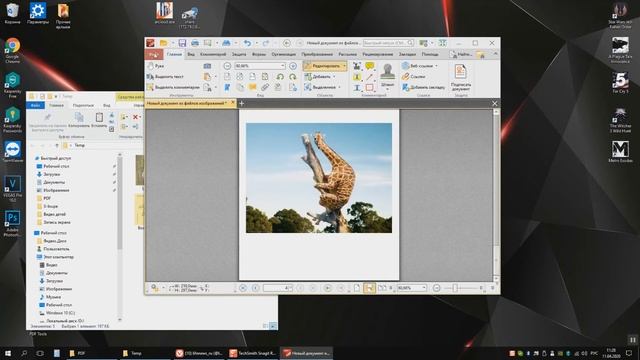Click the ribbon zoom out minus button
640x360 pixels.
[227, 66]
